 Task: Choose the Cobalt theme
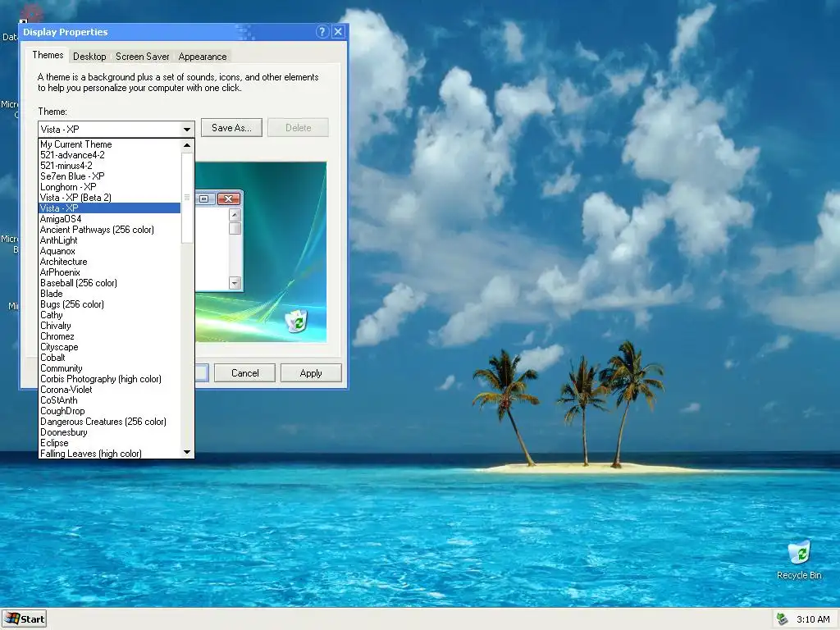tap(110, 358)
